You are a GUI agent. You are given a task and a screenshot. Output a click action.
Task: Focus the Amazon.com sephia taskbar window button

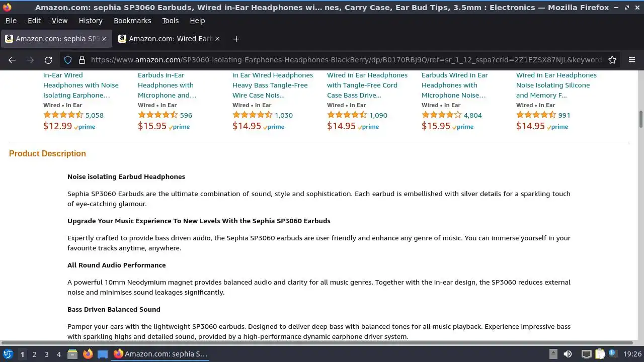point(161,354)
